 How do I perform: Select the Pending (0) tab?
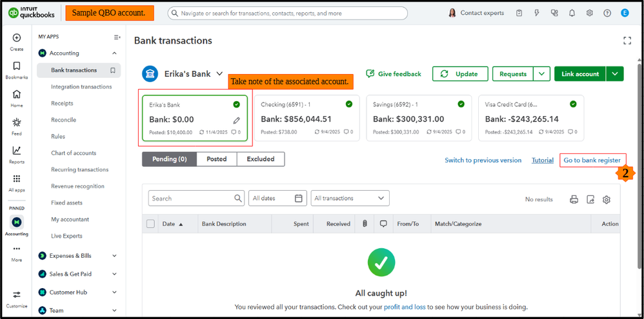click(169, 159)
